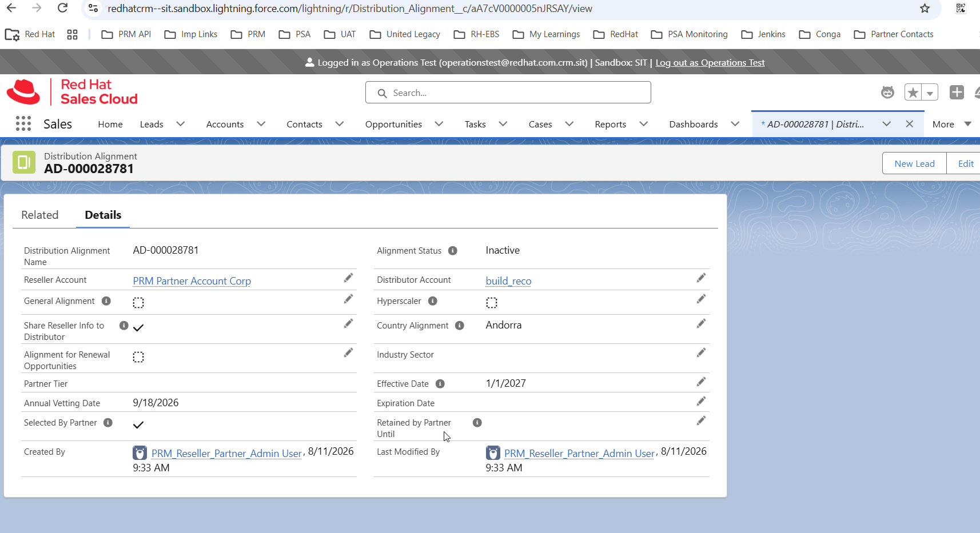Show Alignment Status help info icon
Screen dimensions: 980x533
(x=453, y=251)
